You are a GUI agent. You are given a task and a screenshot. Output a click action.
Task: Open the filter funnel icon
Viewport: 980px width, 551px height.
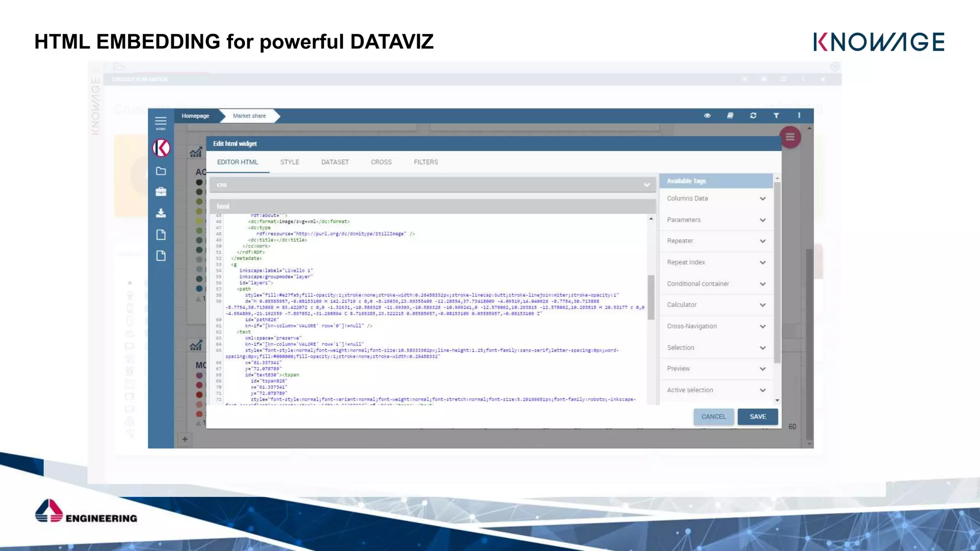(776, 116)
